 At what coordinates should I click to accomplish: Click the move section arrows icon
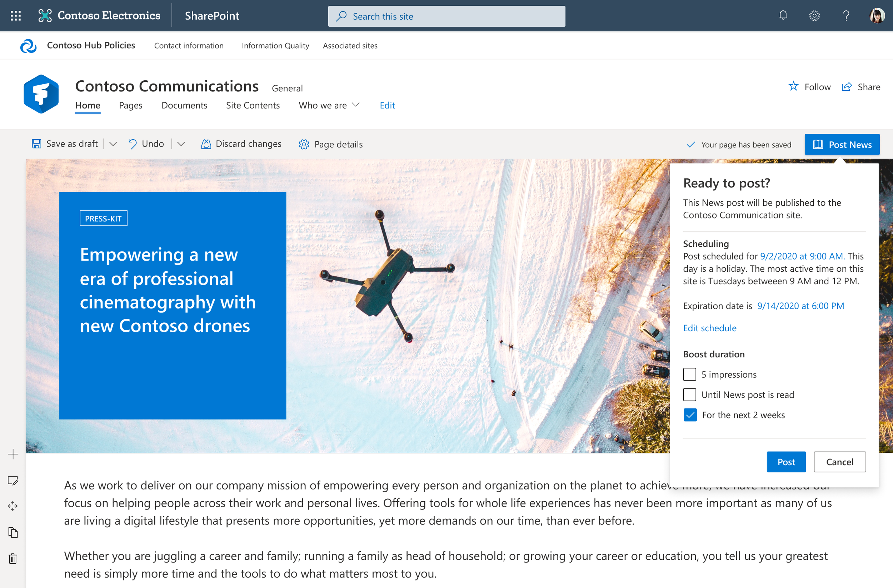13,506
